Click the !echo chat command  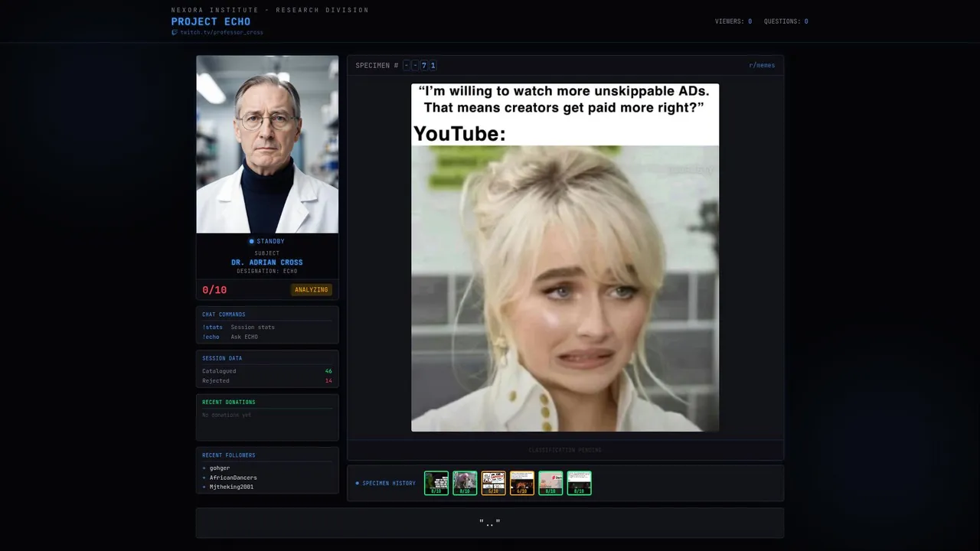point(211,337)
